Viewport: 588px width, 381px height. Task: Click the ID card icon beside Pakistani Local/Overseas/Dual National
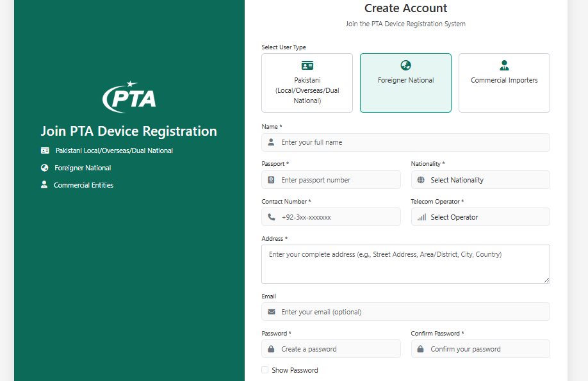pos(45,150)
